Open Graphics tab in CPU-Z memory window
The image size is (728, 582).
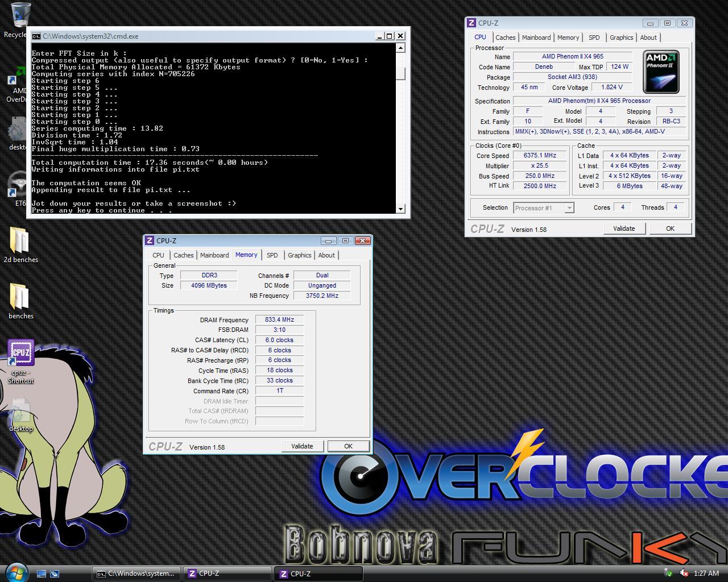coord(299,255)
